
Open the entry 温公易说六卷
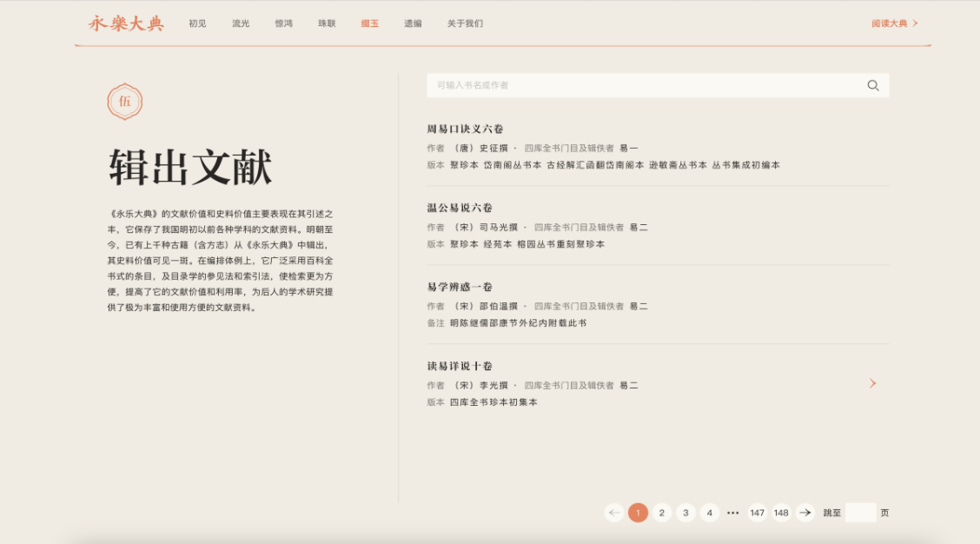pyautogui.click(x=460, y=208)
